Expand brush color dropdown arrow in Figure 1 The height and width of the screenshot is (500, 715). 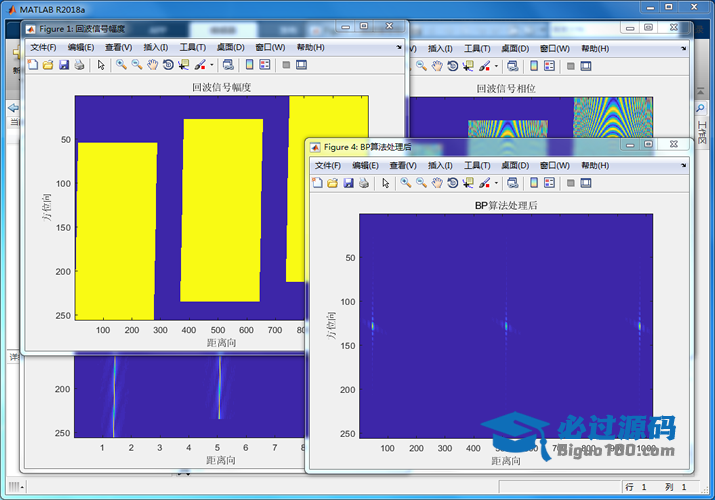[212, 65]
